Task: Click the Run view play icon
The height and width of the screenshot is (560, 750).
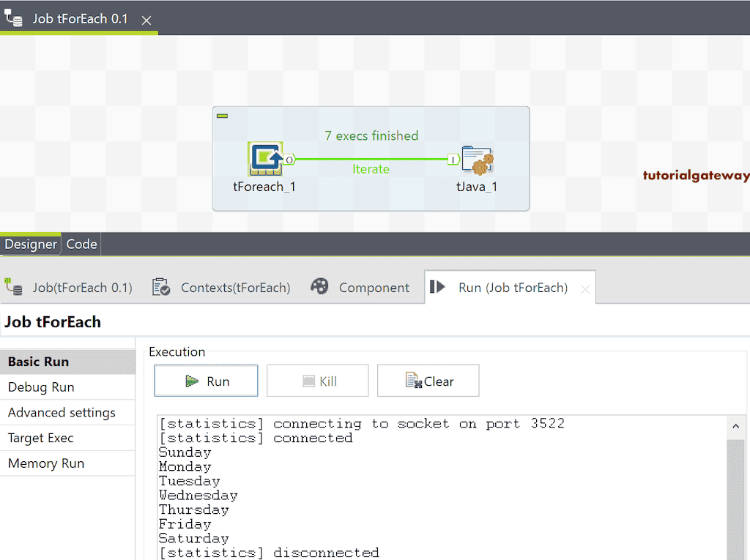Action: point(437,287)
